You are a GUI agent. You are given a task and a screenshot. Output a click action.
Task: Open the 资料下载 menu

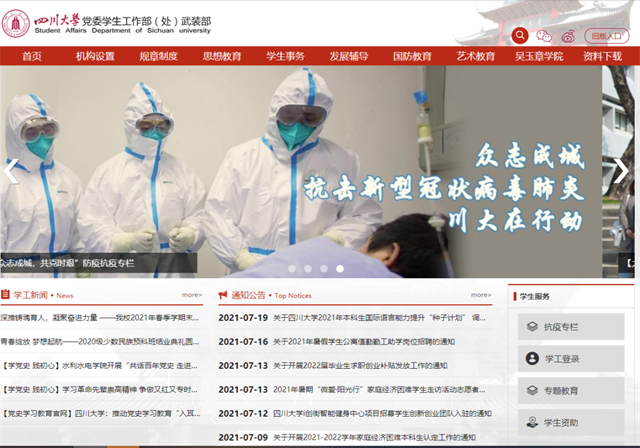tap(602, 56)
